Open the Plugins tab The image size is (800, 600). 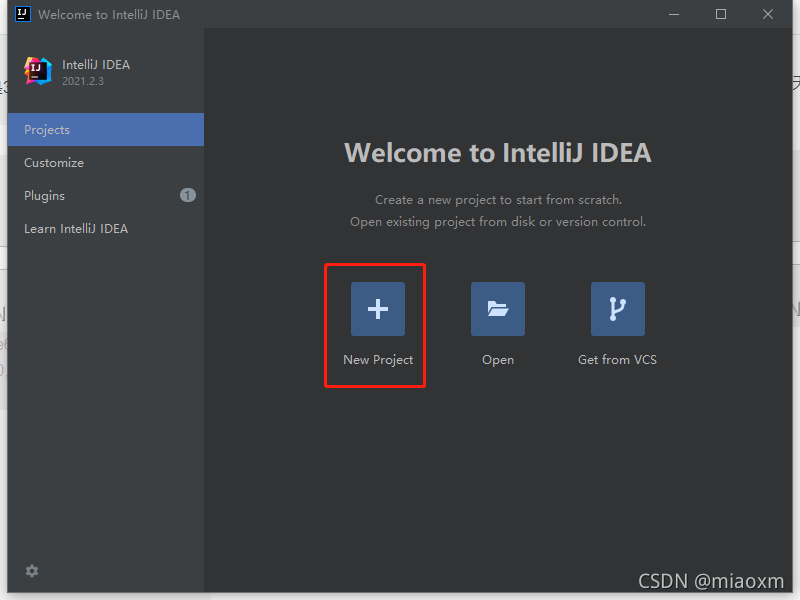tap(106, 195)
